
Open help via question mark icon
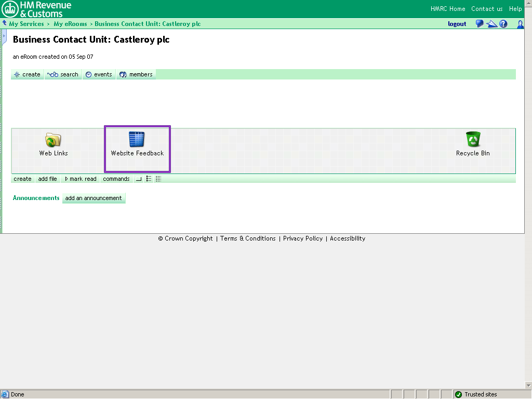[x=503, y=24]
